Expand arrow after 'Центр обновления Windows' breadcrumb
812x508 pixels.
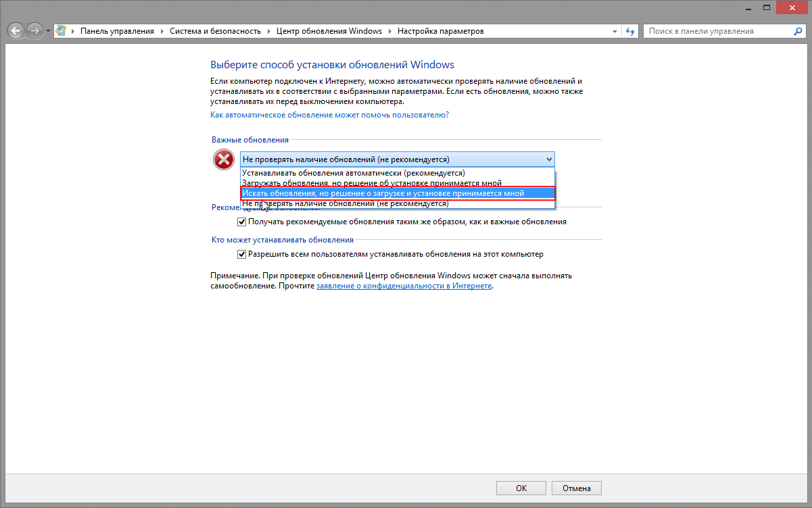[389, 32]
